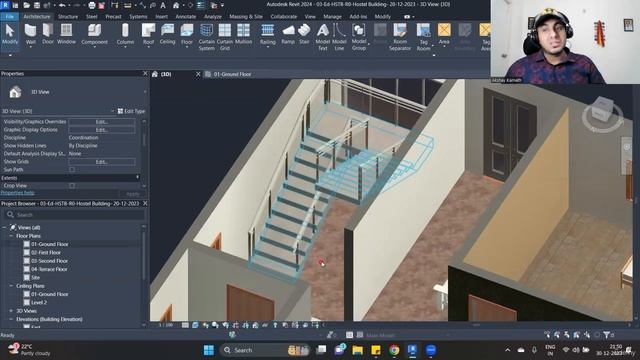Select the Curtain System tool
Image resolution: width=640 pixels, height=360 pixels.
tap(207, 37)
